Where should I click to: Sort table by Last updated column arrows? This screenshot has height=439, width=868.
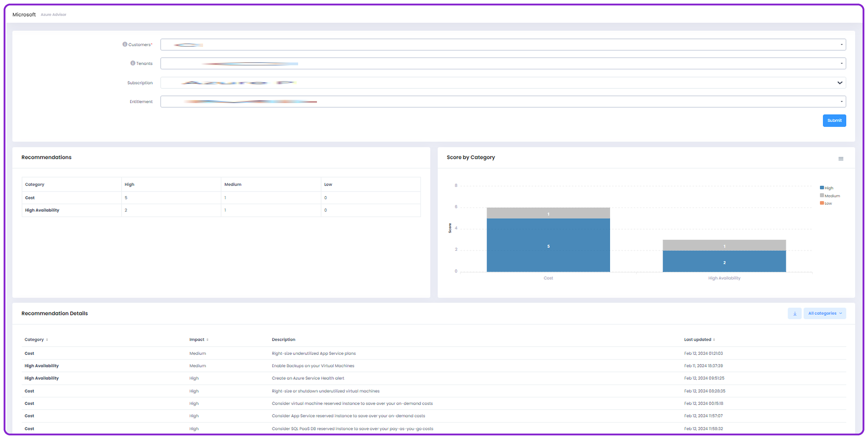click(x=714, y=340)
